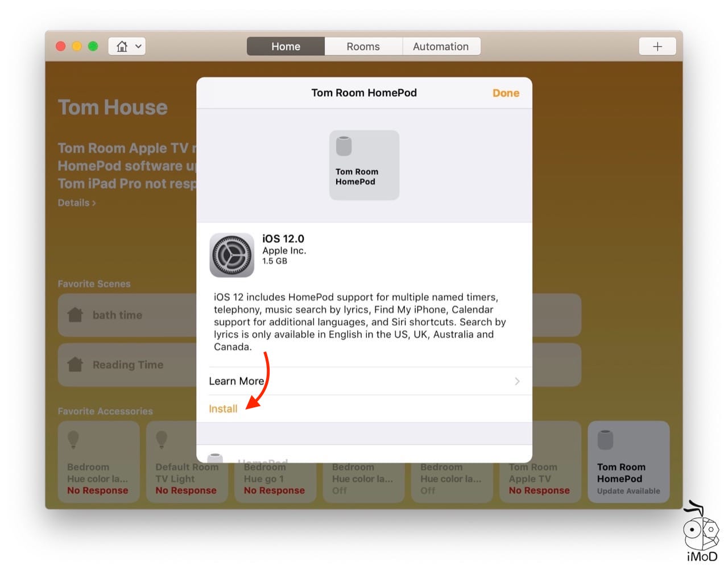Toggle Bedroom Hue color lamp first tile

click(98, 461)
